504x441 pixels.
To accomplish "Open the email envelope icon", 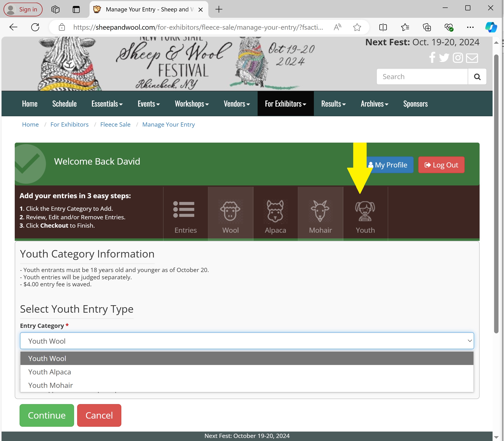I will [x=472, y=58].
